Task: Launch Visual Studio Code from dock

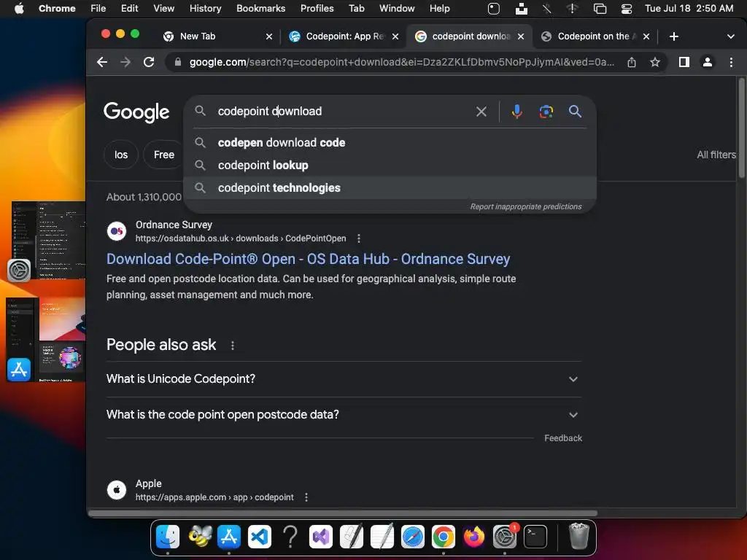Action: click(x=260, y=537)
